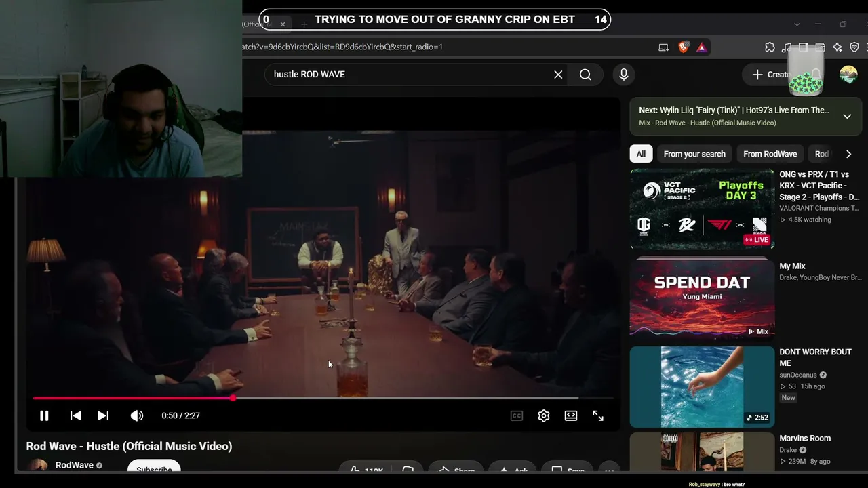This screenshot has width=868, height=488.
Task: Open the 'ONG vs PRX / T1 vs KRX' title
Action: pos(819,186)
